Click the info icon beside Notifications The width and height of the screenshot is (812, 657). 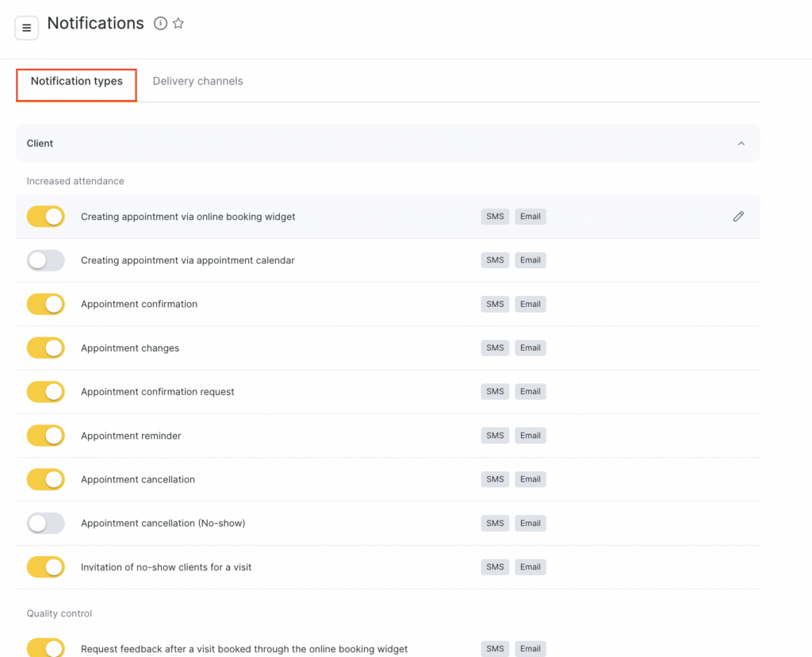160,24
